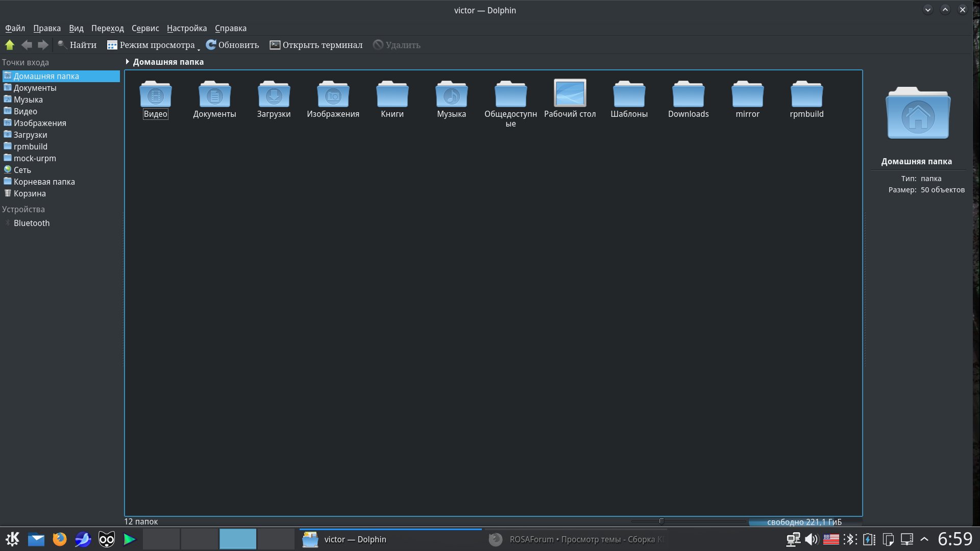Adjust the icon zoom slider in status bar
This screenshot has width=980, height=551.
661,521
